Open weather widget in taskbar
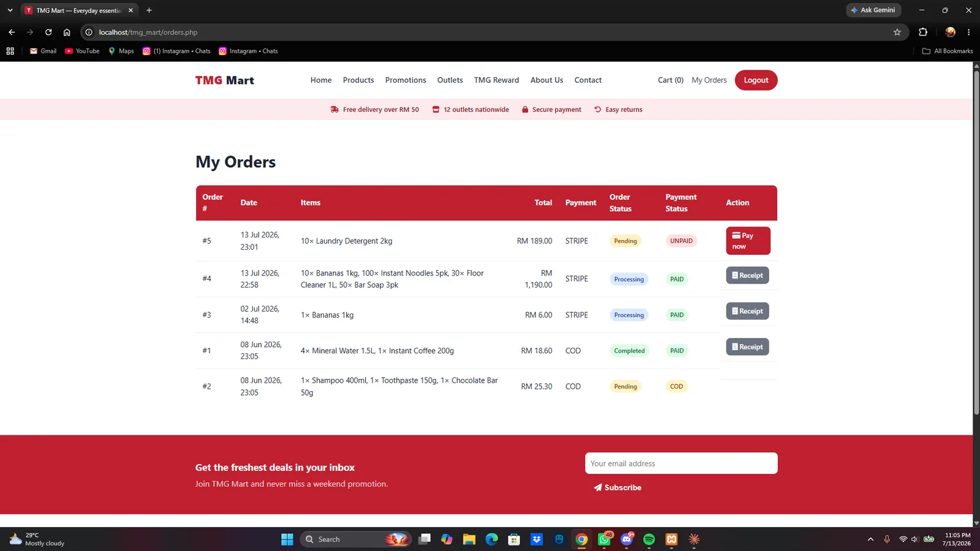The height and width of the screenshot is (551, 980). pos(37,539)
